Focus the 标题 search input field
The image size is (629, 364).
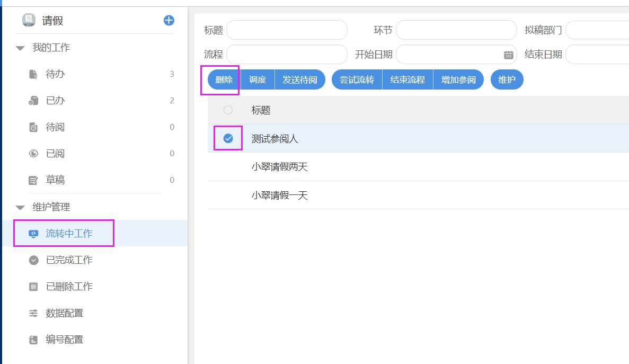[x=287, y=30]
